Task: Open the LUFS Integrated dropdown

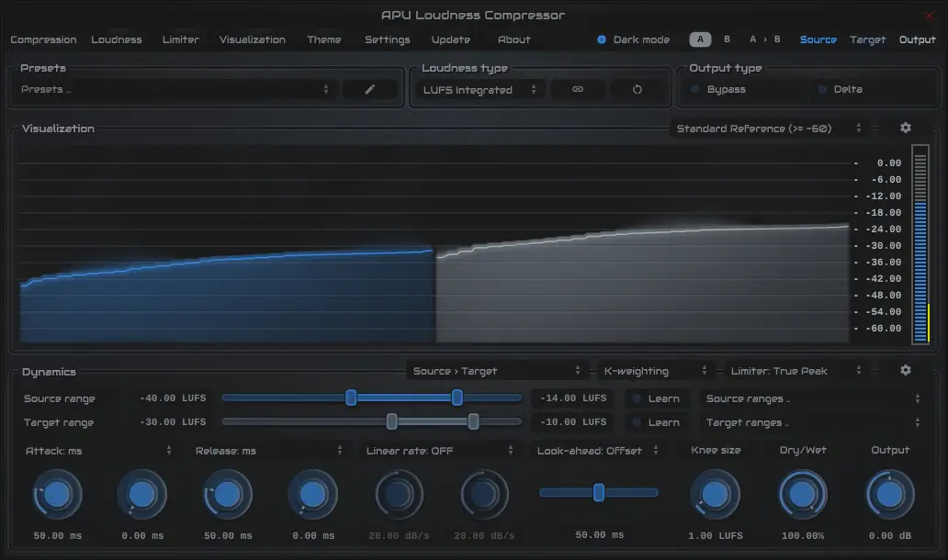Action: coord(480,89)
